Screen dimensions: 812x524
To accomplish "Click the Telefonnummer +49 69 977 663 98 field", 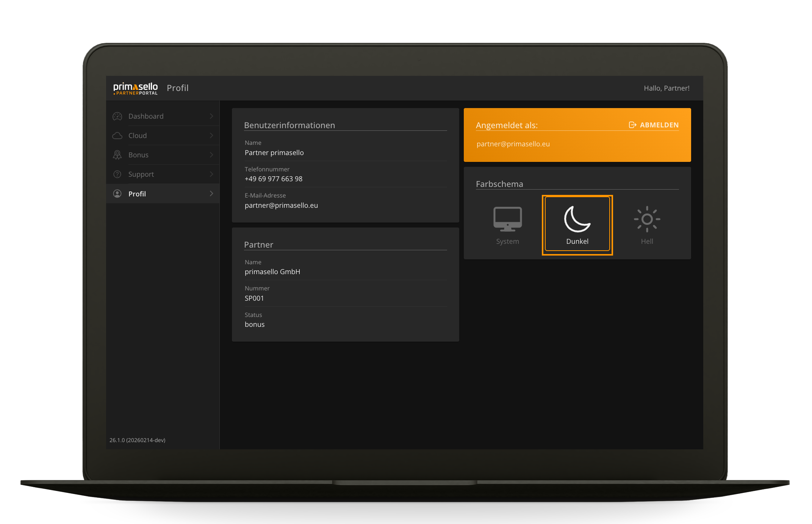I will pos(274,179).
